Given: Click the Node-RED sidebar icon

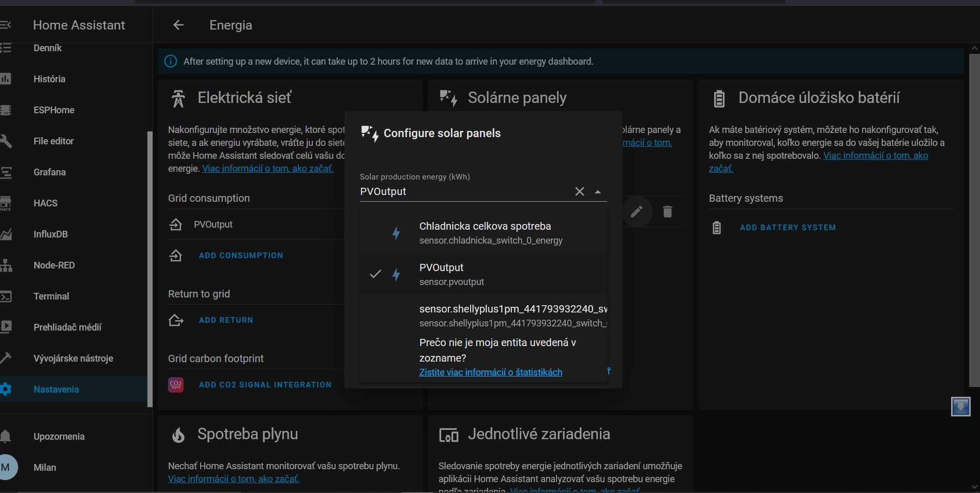Looking at the screenshot, I should (x=6, y=265).
